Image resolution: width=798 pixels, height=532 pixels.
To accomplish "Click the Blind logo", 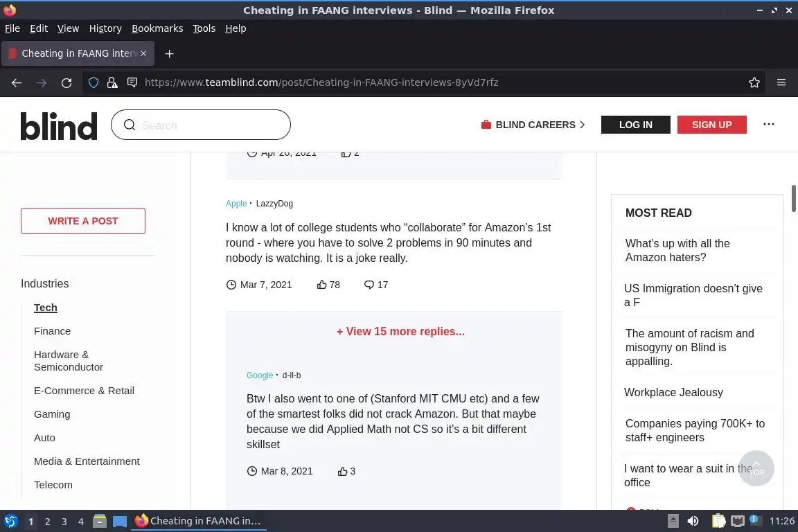I will click(58, 126).
